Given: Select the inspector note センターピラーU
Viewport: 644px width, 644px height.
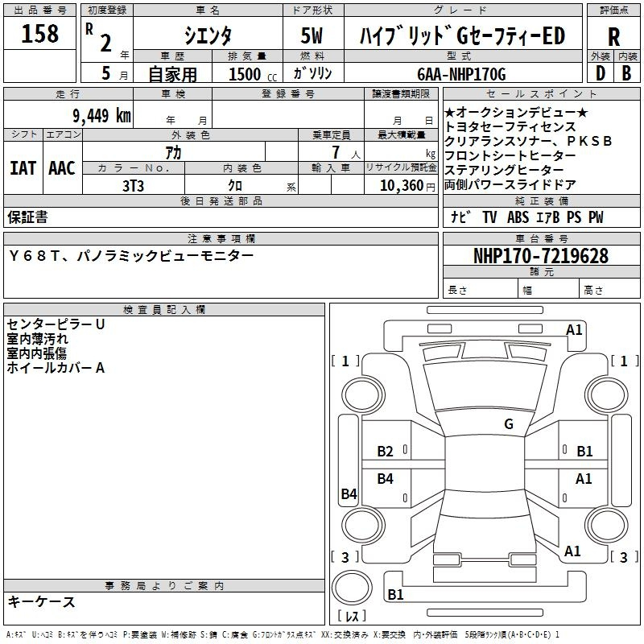Looking at the screenshot, I should (x=56, y=324).
